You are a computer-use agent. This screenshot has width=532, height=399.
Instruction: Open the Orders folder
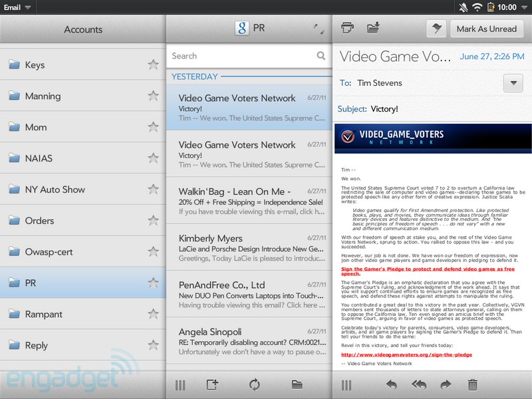[x=82, y=220]
